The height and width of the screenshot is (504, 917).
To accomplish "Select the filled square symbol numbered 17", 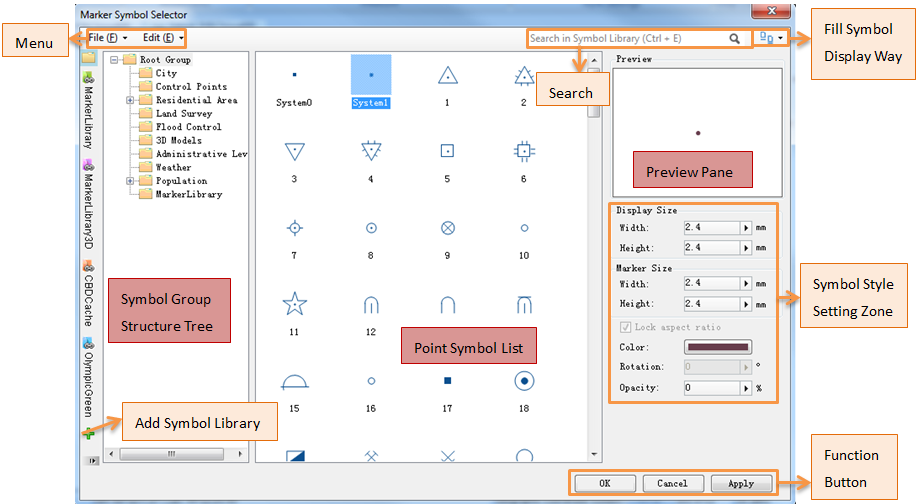I will 447,381.
